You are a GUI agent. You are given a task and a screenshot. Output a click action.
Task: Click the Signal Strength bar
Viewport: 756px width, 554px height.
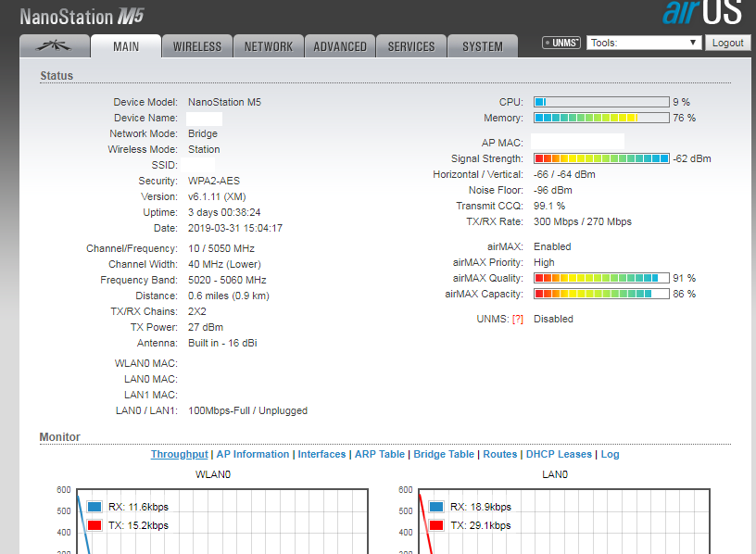[601, 158]
